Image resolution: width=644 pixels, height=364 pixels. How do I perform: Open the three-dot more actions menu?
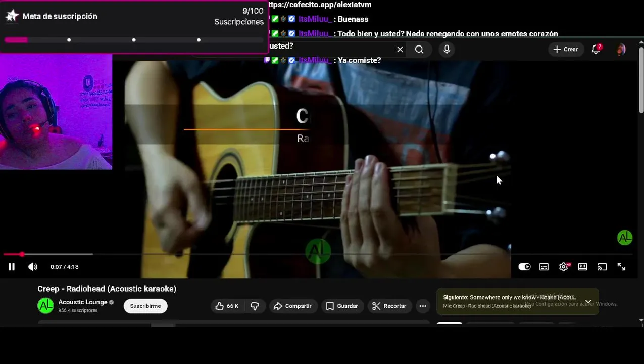click(423, 306)
